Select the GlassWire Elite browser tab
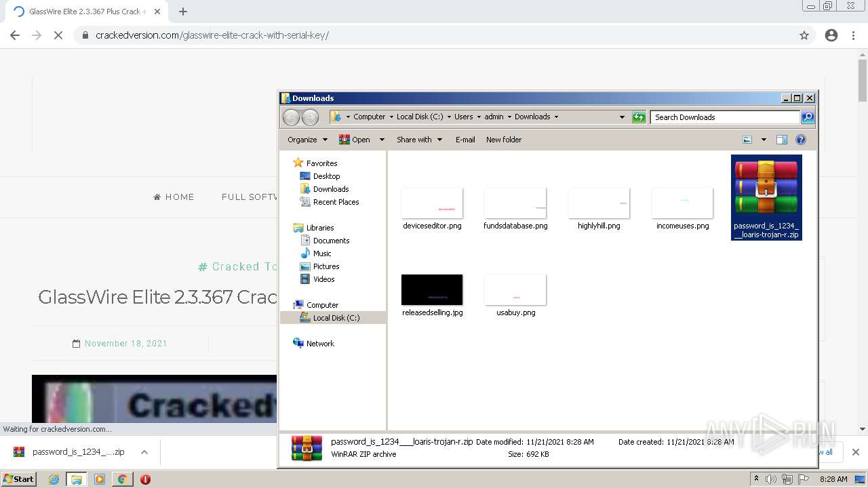This screenshot has width=868, height=488. (x=86, y=12)
